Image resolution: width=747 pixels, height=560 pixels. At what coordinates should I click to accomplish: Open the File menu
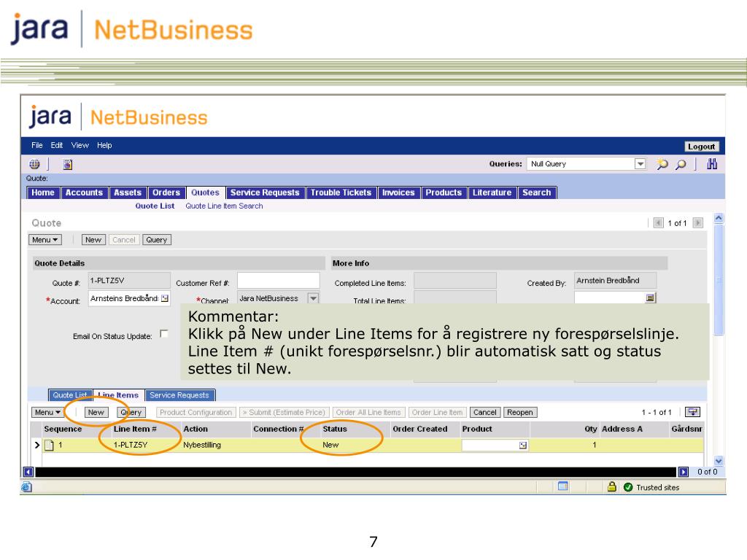37,145
